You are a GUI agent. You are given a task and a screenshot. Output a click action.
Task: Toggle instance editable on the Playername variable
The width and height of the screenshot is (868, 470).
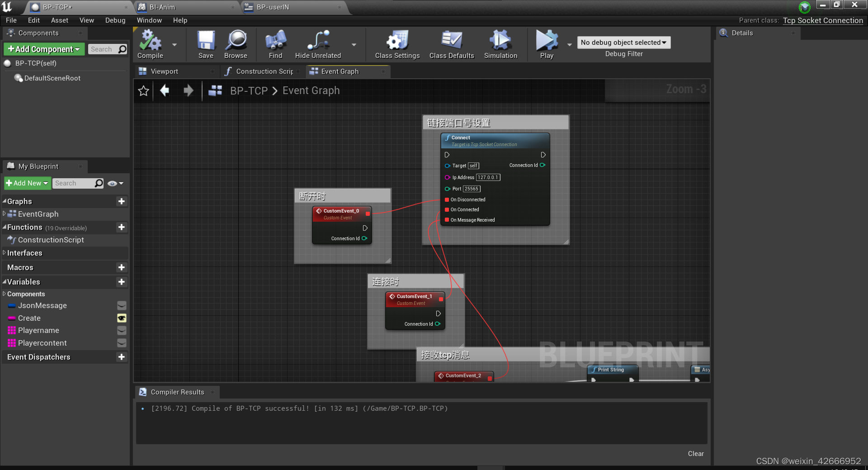pyautogui.click(x=121, y=331)
